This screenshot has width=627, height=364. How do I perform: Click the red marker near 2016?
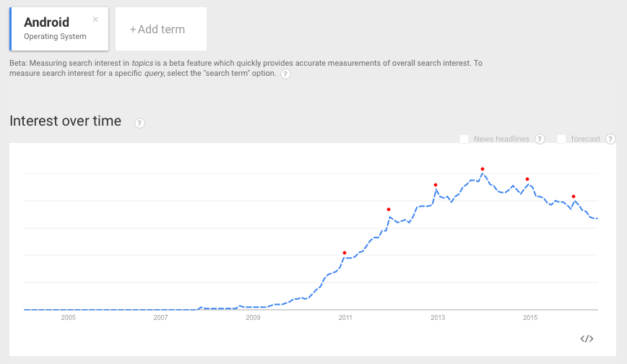click(x=574, y=196)
